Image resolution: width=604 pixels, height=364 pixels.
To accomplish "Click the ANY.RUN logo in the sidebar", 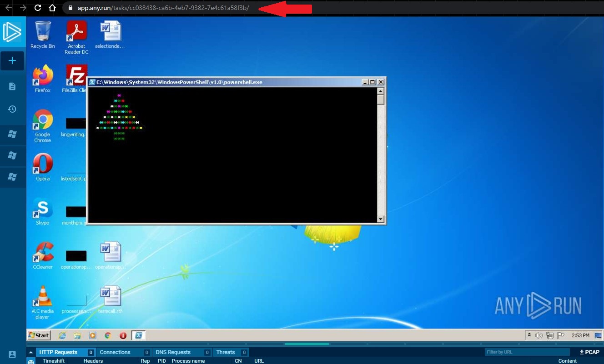I will pyautogui.click(x=12, y=32).
